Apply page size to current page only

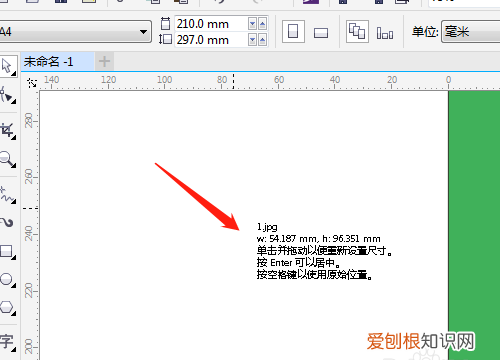[385, 33]
